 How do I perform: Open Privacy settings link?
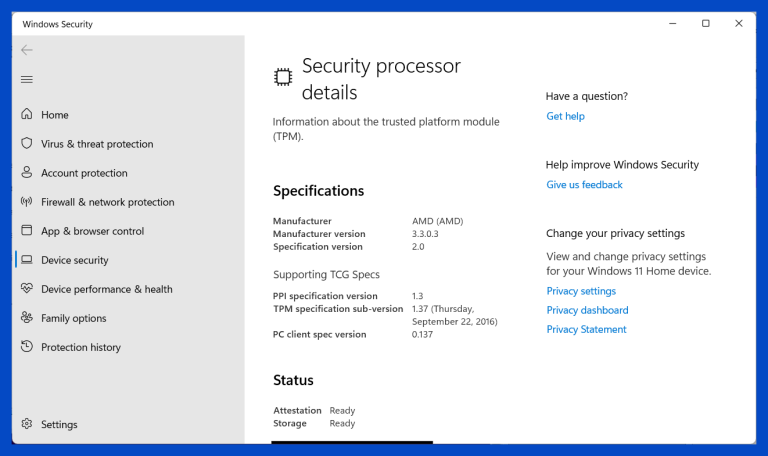[581, 291]
